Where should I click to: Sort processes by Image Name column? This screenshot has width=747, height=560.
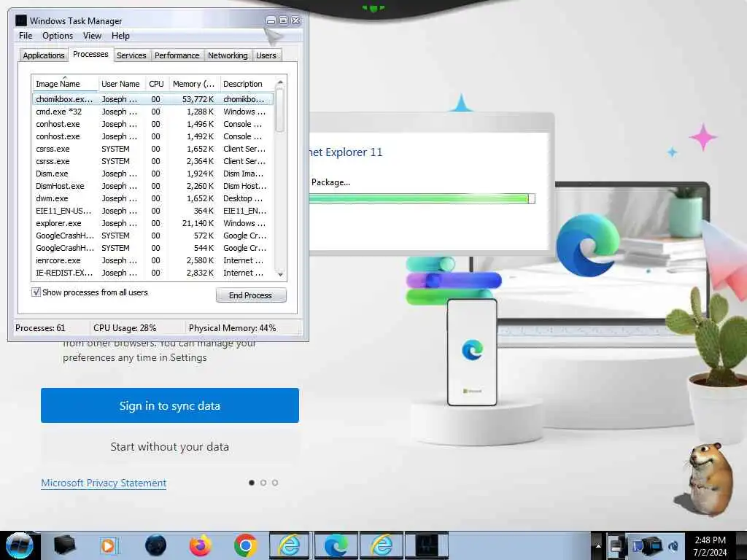tap(65, 84)
